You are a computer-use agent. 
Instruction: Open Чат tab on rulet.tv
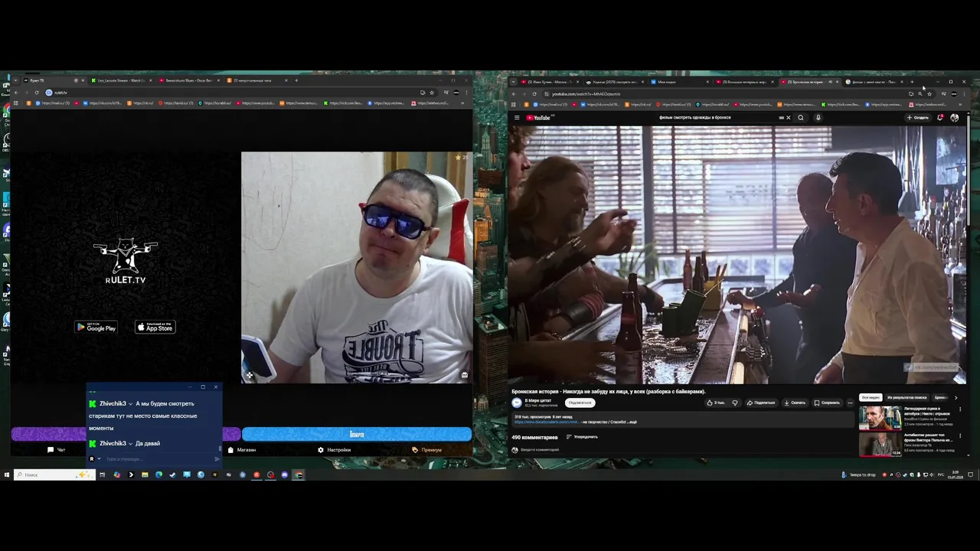[x=57, y=450]
